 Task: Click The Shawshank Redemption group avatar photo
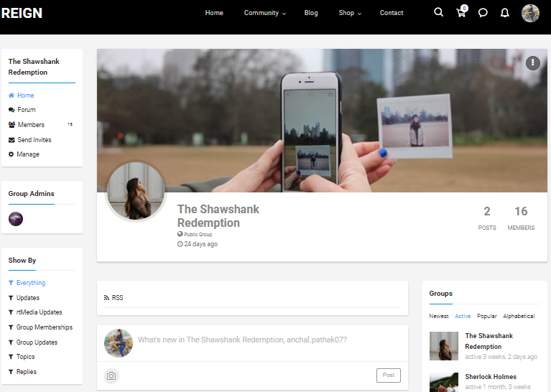[136, 191]
